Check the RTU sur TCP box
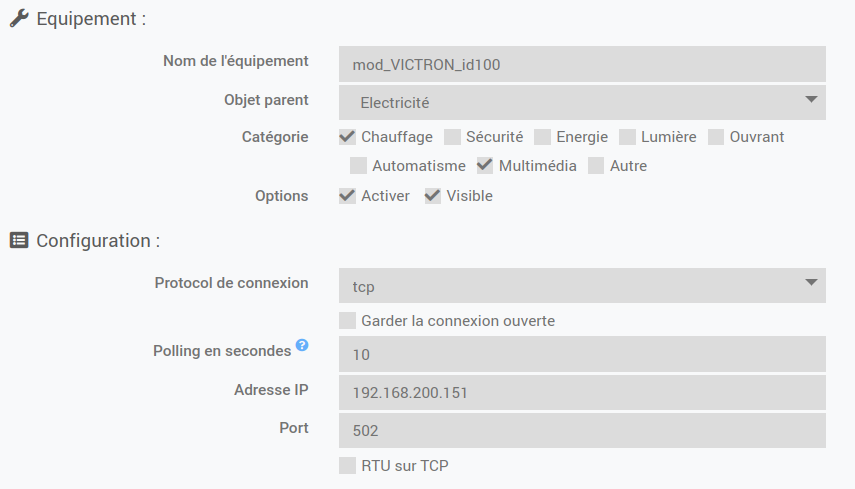 [348, 466]
